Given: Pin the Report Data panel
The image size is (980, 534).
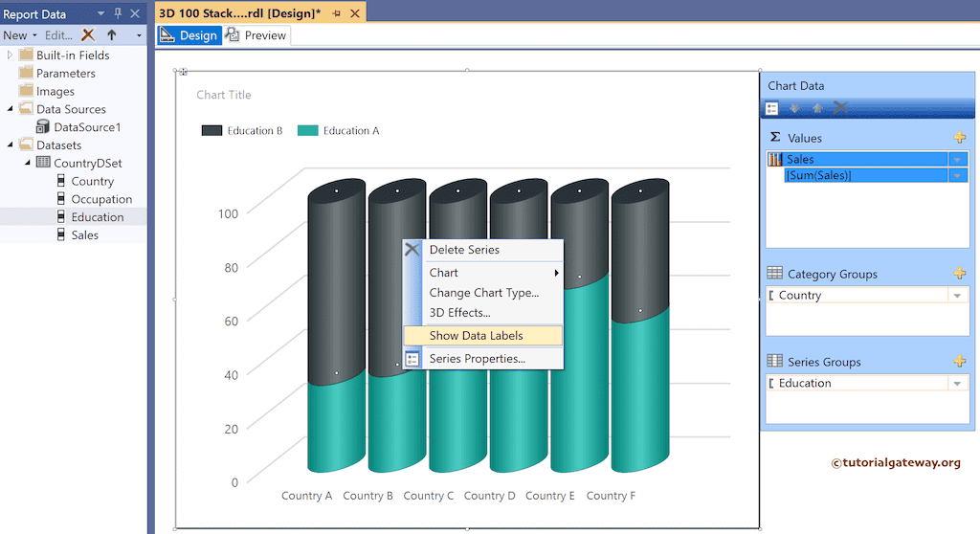Looking at the screenshot, I should 118,13.
